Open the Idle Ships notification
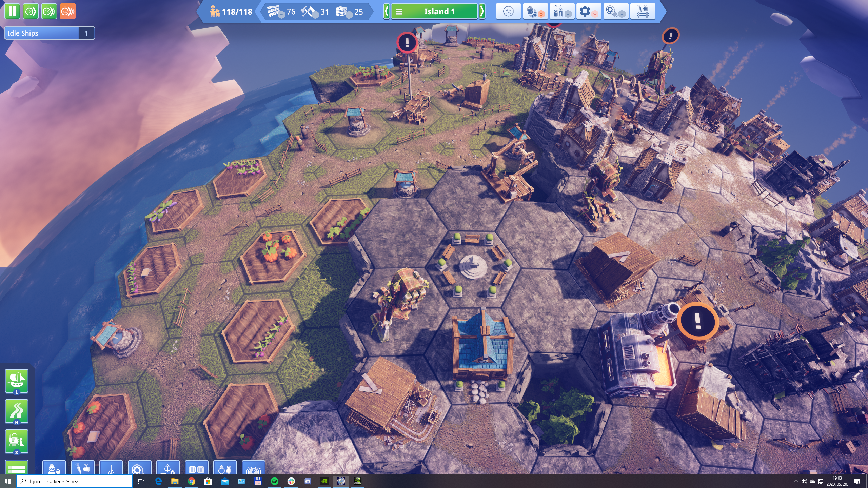 pyautogui.click(x=49, y=33)
